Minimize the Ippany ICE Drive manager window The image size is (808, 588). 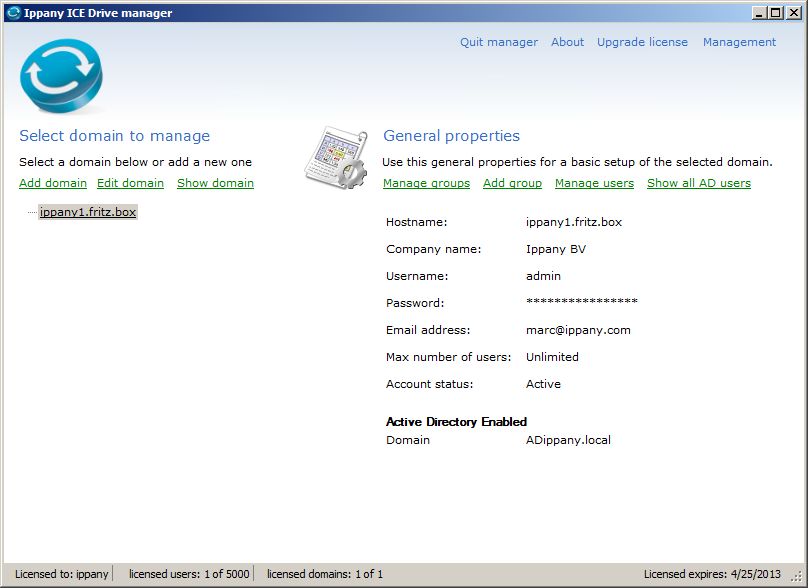tap(759, 13)
